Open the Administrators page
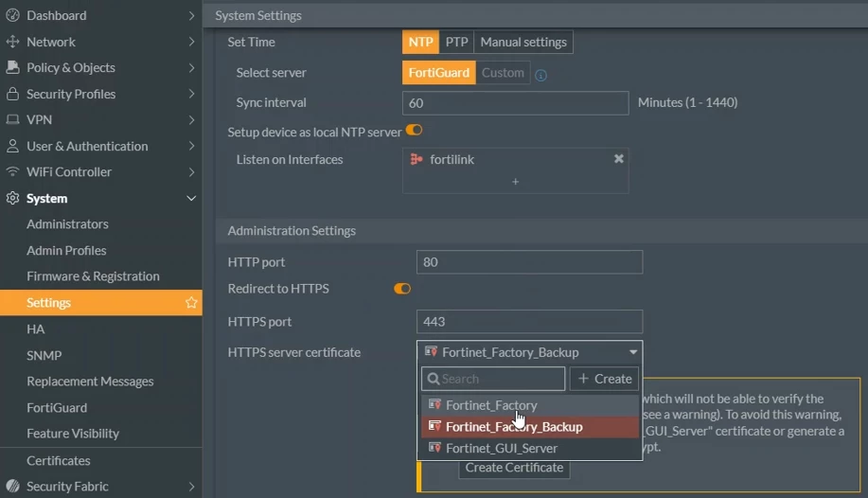 click(67, 223)
